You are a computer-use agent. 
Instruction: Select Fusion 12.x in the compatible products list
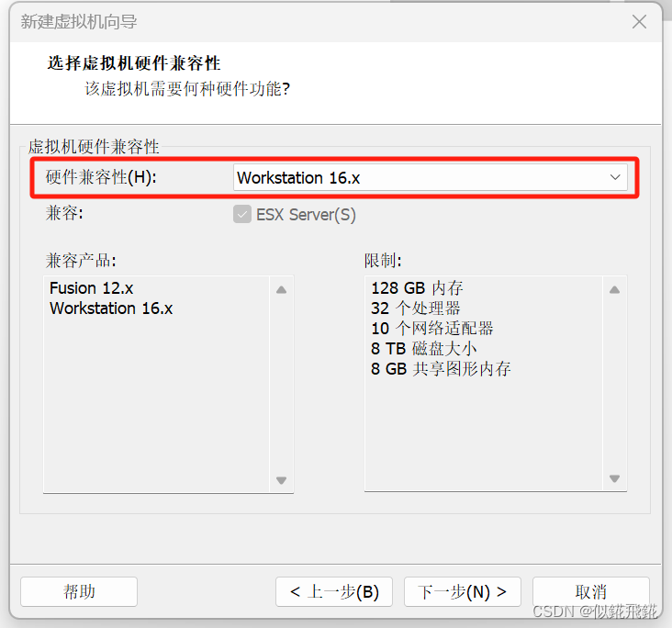coord(91,288)
